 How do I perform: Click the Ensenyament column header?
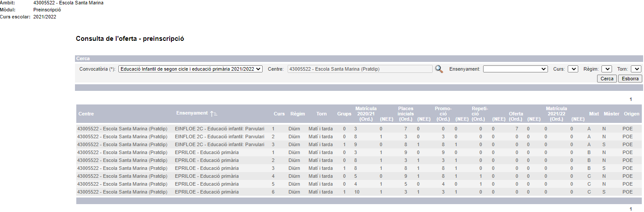click(192, 113)
